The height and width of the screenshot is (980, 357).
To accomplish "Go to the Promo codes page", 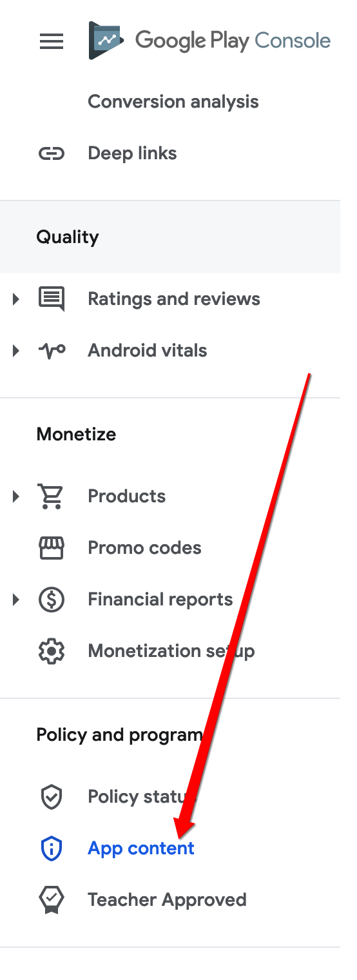I will click(x=144, y=548).
